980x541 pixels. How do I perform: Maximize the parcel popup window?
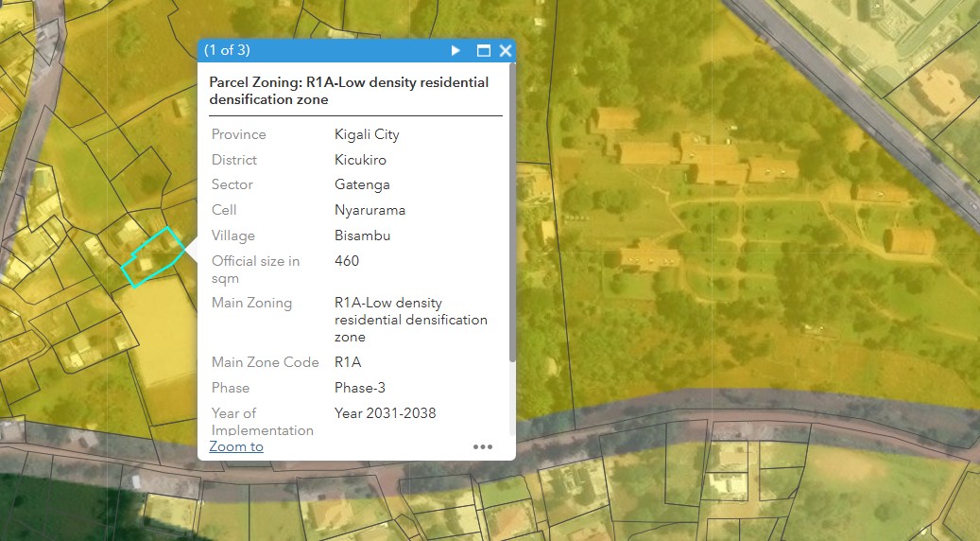point(483,51)
